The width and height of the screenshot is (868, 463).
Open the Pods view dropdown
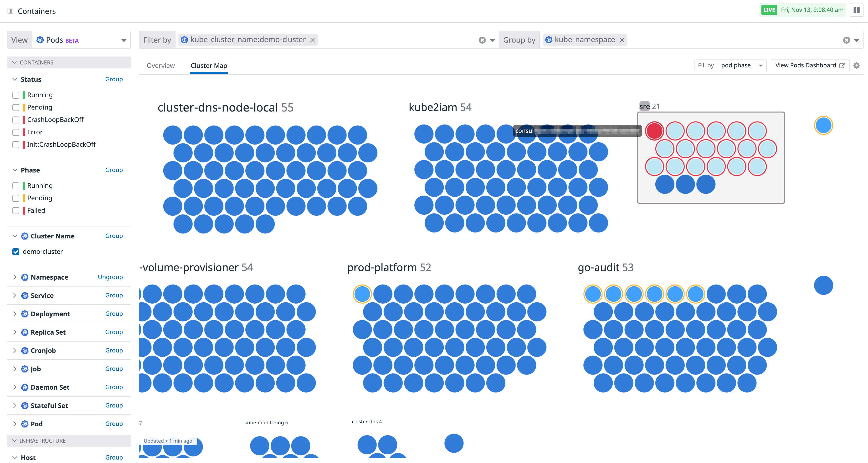(124, 39)
